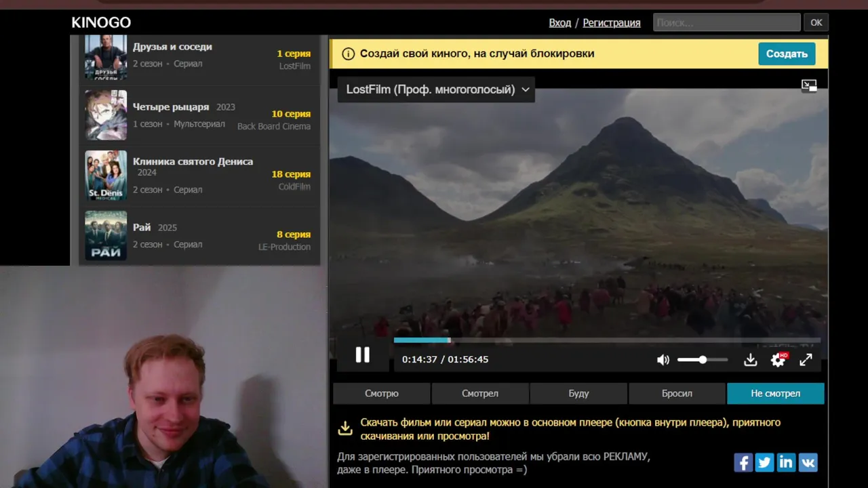Image resolution: width=868 pixels, height=488 pixels.
Task: Select the Бросил status
Action: click(677, 393)
